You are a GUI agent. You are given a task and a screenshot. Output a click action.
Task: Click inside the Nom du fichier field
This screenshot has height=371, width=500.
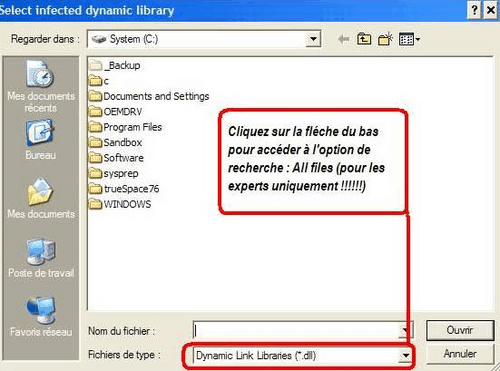296,330
